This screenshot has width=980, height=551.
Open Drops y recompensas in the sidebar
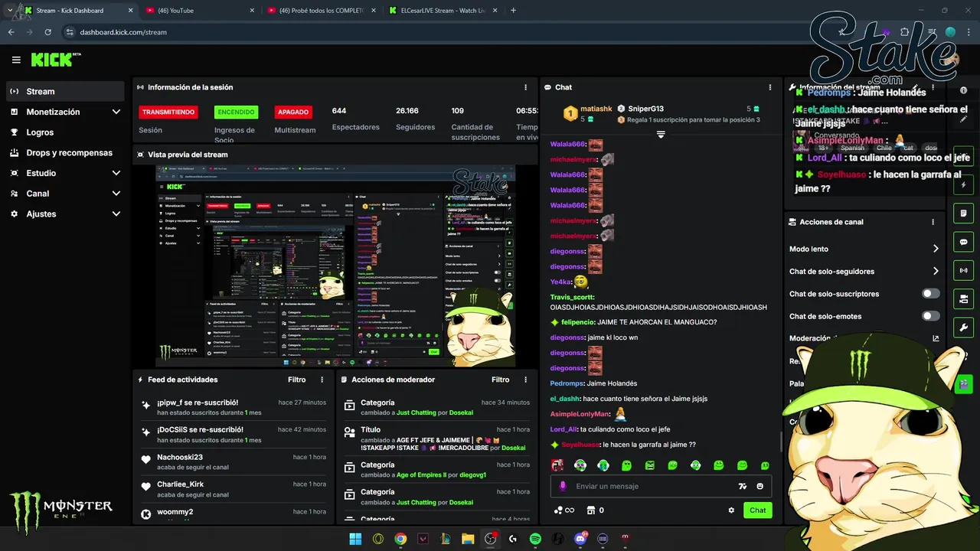[65, 152]
